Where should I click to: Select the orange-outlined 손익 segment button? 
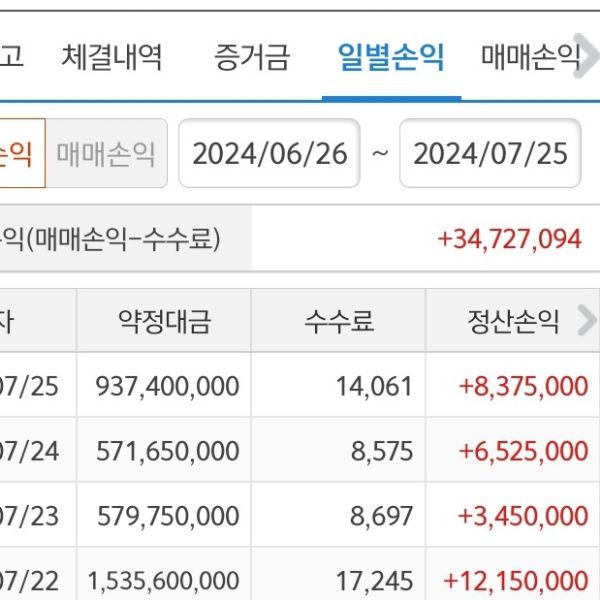click(x=20, y=154)
